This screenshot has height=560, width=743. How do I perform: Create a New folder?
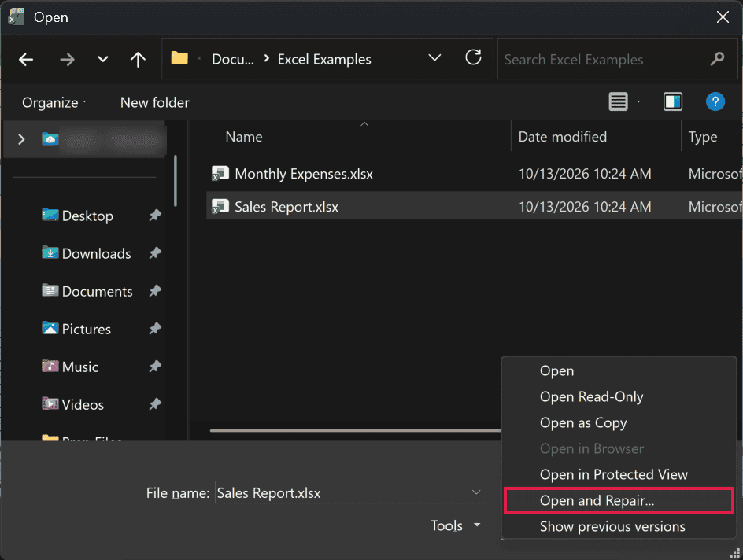[x=154, y=102]
